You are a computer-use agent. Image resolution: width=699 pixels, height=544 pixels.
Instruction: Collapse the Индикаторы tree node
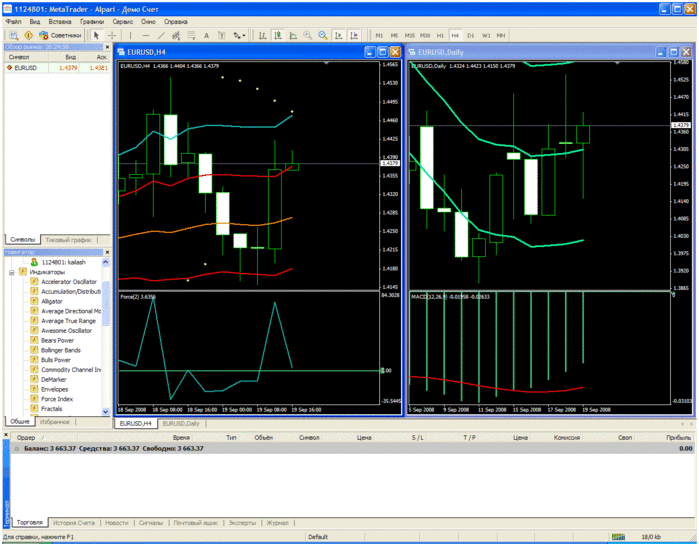coord(11,272)
